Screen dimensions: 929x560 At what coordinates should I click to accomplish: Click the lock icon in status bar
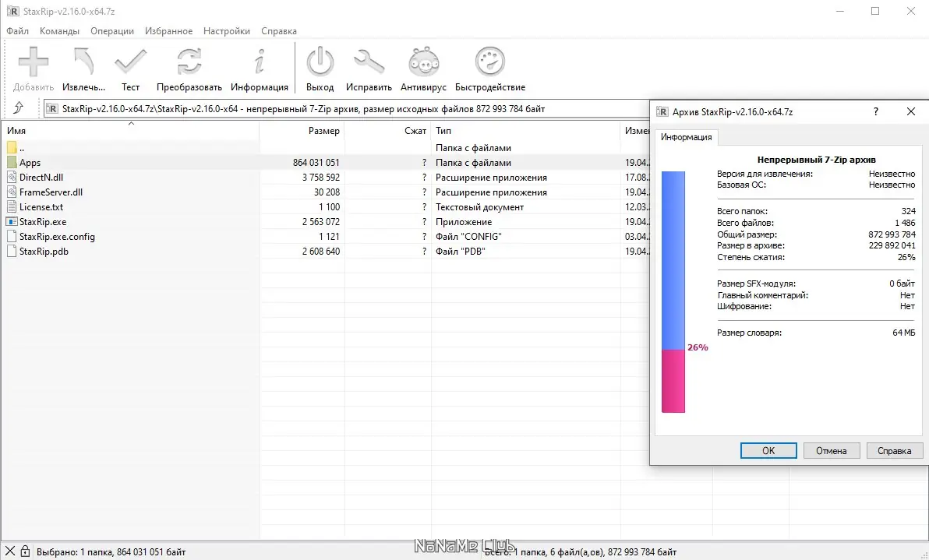(26, 551)
